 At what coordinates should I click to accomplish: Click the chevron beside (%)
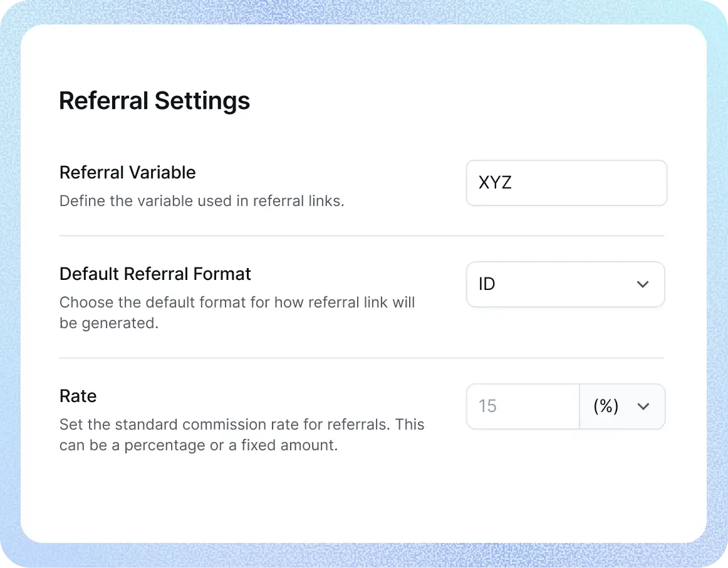tap(643, 406)
